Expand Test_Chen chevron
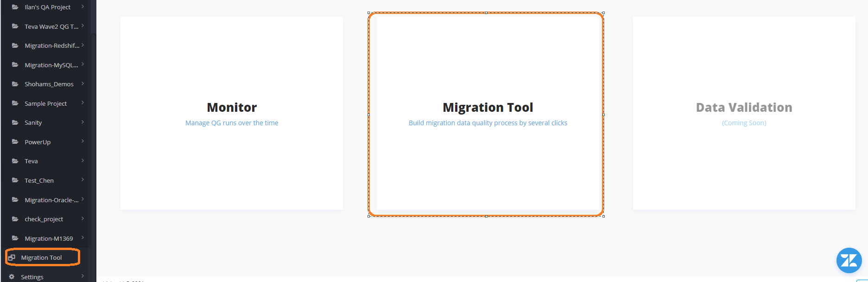 (82, 179)
